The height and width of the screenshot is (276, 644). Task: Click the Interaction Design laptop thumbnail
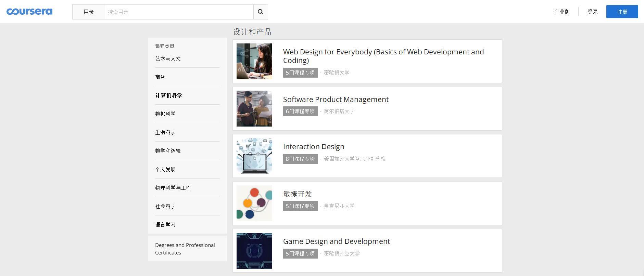(254, 156)
